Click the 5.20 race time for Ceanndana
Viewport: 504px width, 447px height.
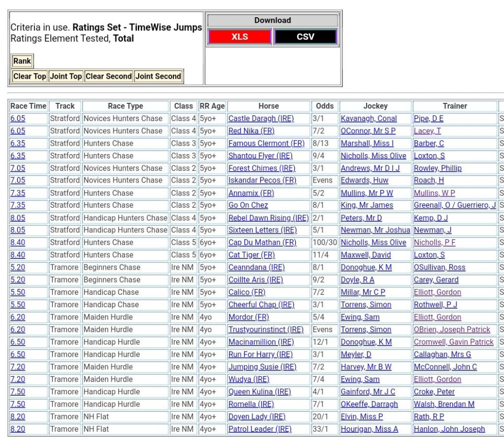coord(18,267)
